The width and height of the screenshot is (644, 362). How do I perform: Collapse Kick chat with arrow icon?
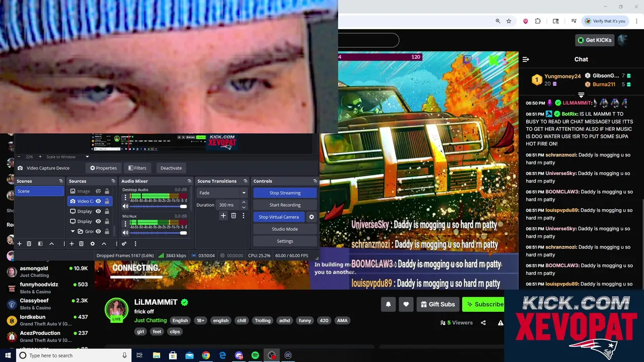pos(526,59)
